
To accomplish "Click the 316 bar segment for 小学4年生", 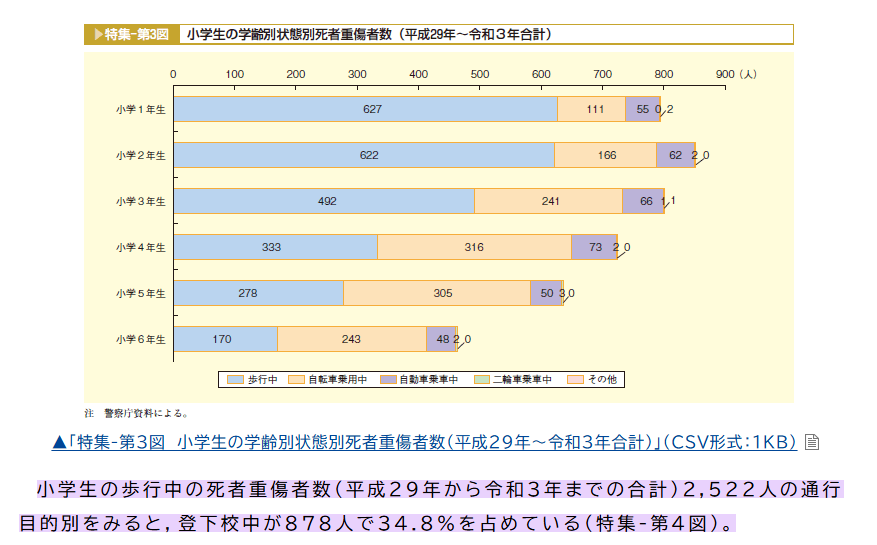I will click(x=474, y=247).
